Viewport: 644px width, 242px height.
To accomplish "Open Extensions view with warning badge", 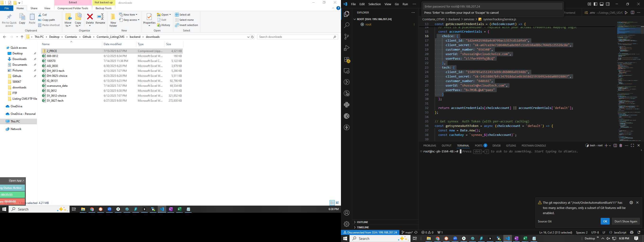I will pyautogui.click(x=347, y=60).
